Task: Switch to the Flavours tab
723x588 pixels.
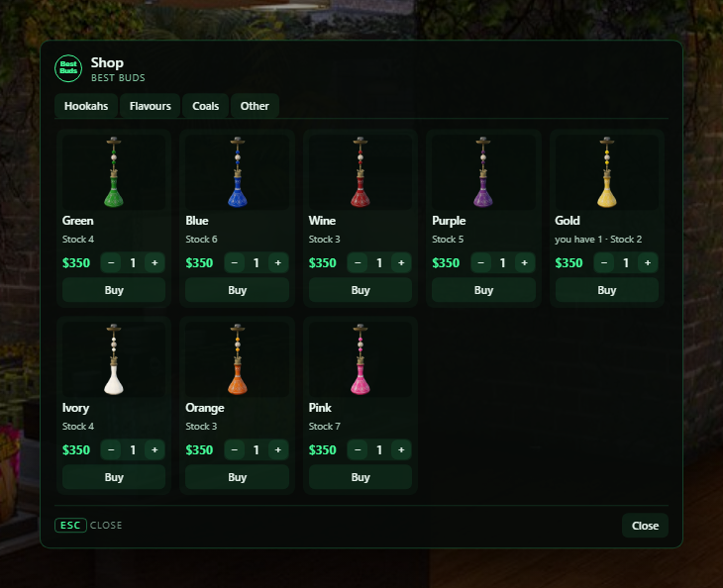Action: [x=151, y=106]
